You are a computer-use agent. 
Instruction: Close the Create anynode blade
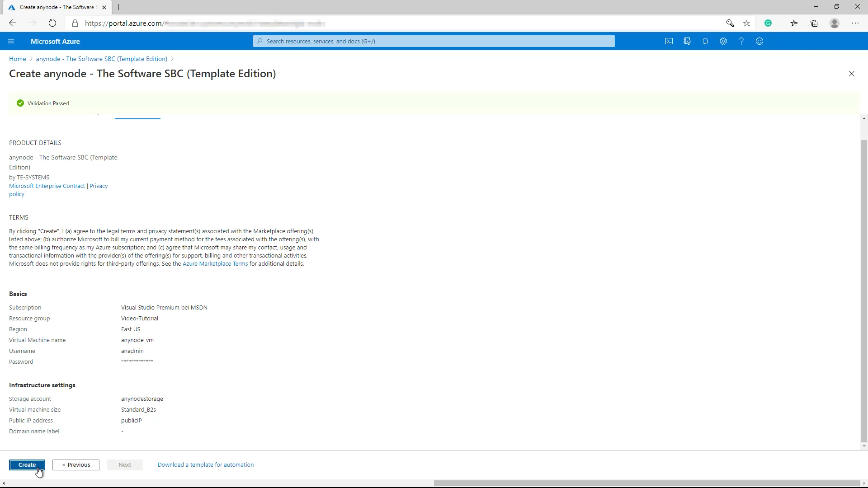pyautogui.click(x=852, y=74)
